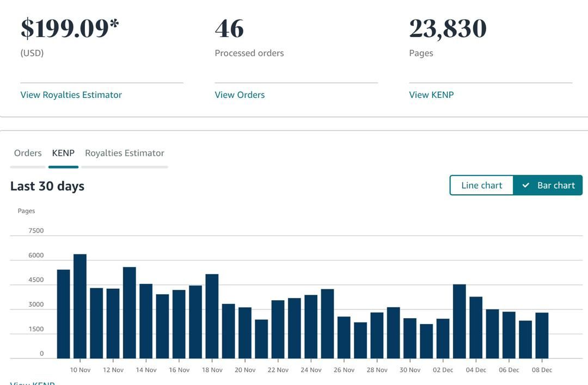The image size is (588, 385).
Task: Open the Royalties Estimator tab
Action: tap(124, 153)
